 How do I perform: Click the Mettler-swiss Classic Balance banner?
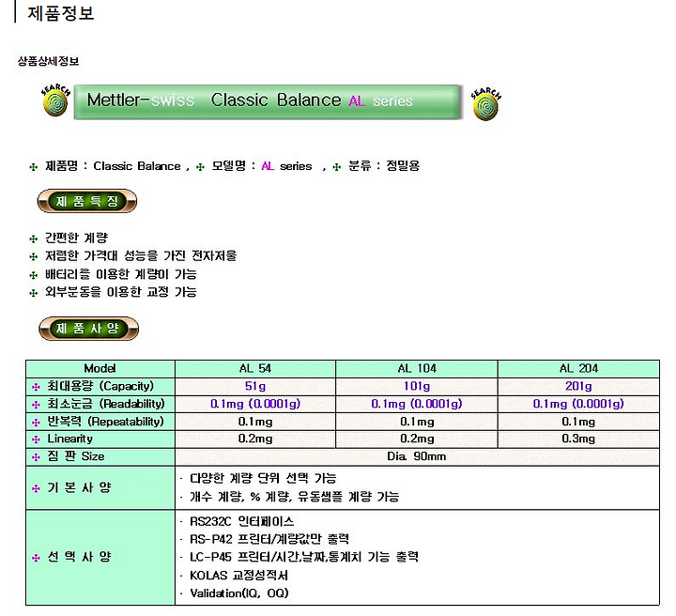pyautogui.click(x=268, y=101)
